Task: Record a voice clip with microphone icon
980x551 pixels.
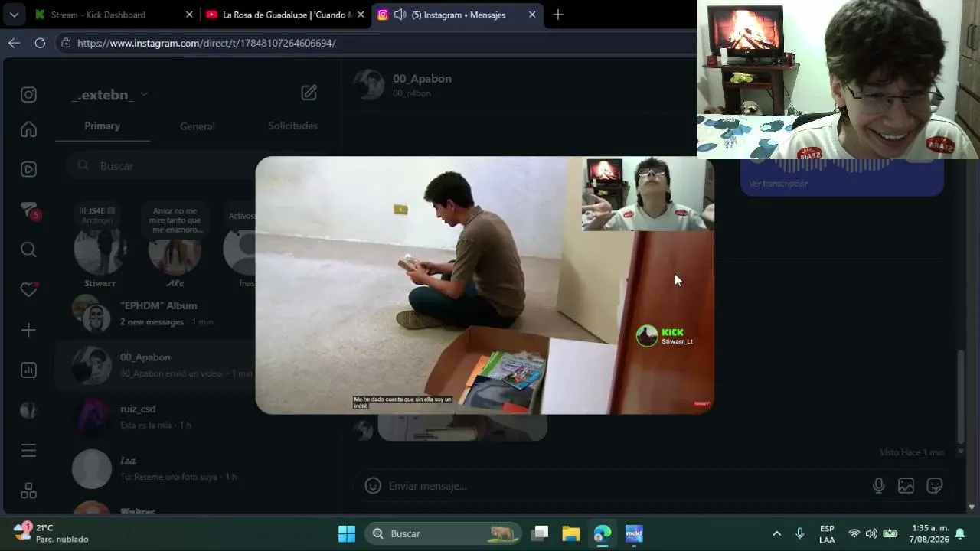Action: tap(878, 486)
